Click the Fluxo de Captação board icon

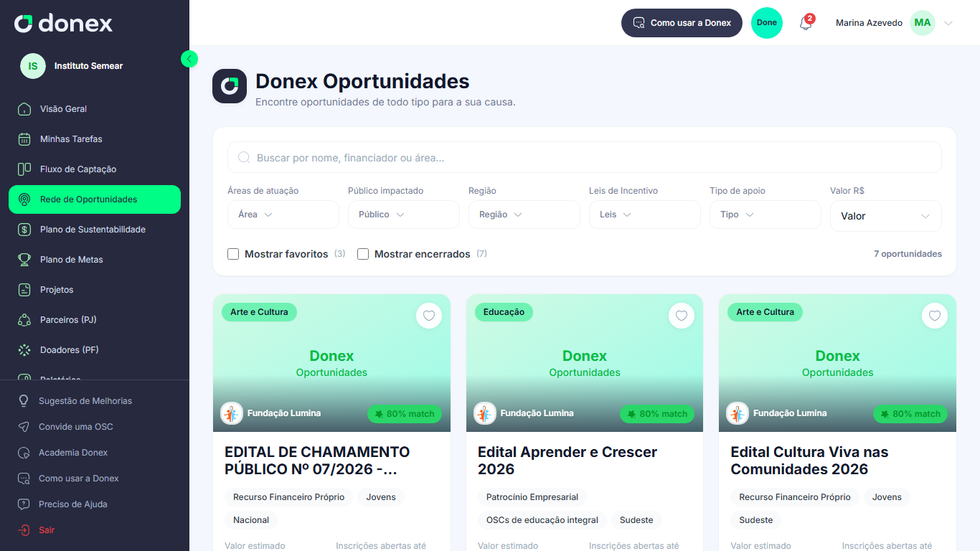click(24, 169)
